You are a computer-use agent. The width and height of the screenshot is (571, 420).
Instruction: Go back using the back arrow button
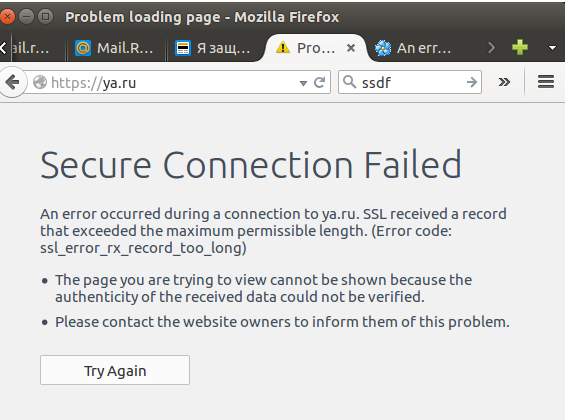coord(13,82)
